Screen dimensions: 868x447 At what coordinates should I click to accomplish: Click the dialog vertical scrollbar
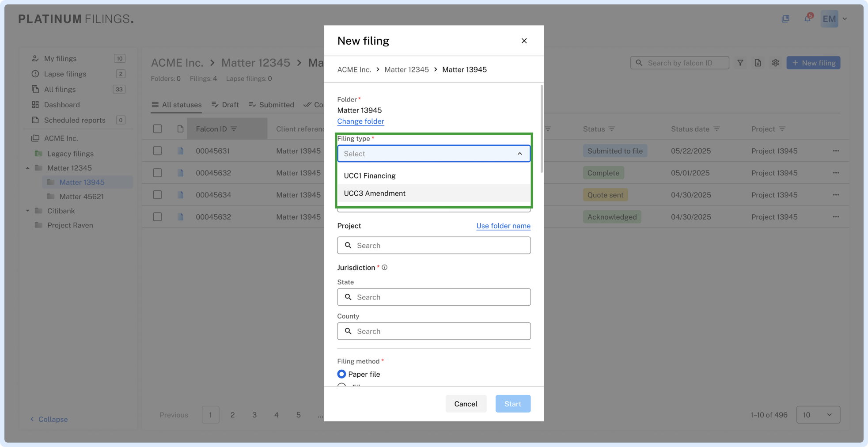[x=542, y=129]
